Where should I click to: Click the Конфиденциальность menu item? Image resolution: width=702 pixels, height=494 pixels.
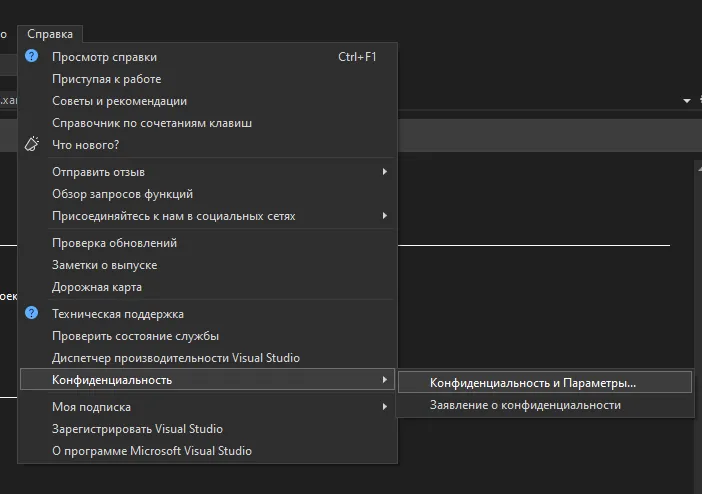tap(207, 379)
